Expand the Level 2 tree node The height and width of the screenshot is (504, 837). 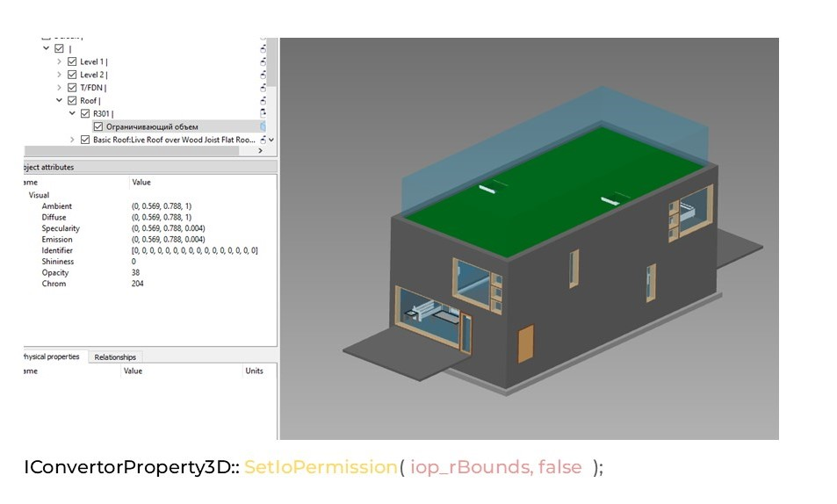tap(60, 76)
